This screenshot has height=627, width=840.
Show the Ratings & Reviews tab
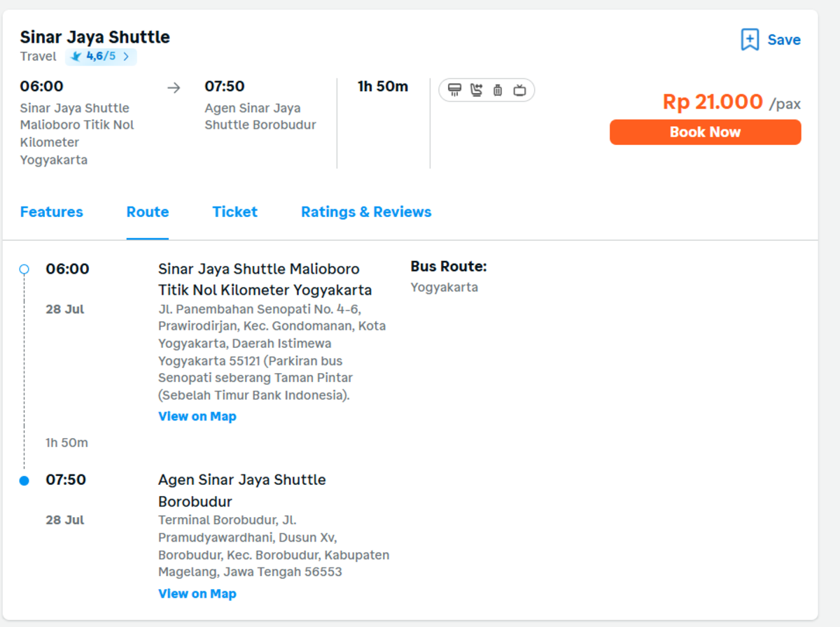[x=366, y=212]
